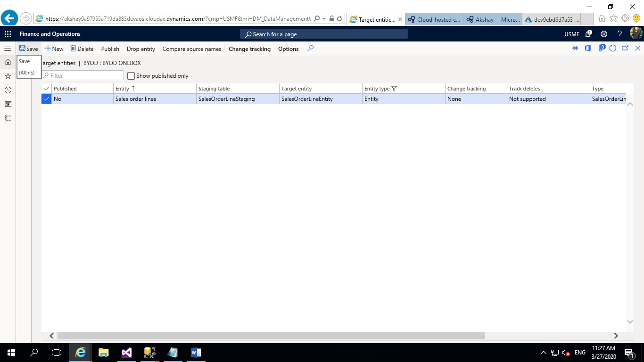Open the personalization diamonds icon
The image size is (644, 362).
coord(575,48)
